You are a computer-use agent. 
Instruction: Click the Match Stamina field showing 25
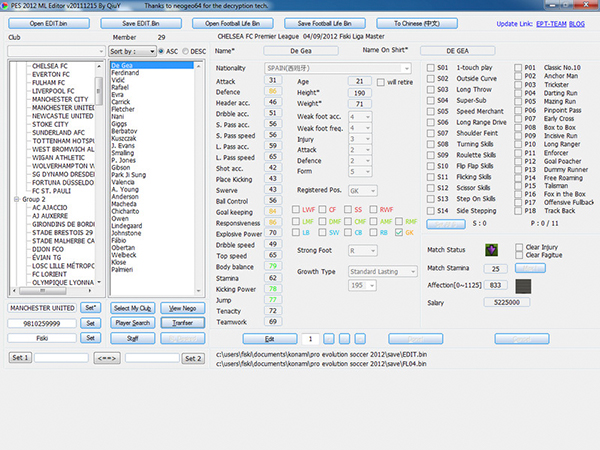pyautogui.click(x=496, y=269)
